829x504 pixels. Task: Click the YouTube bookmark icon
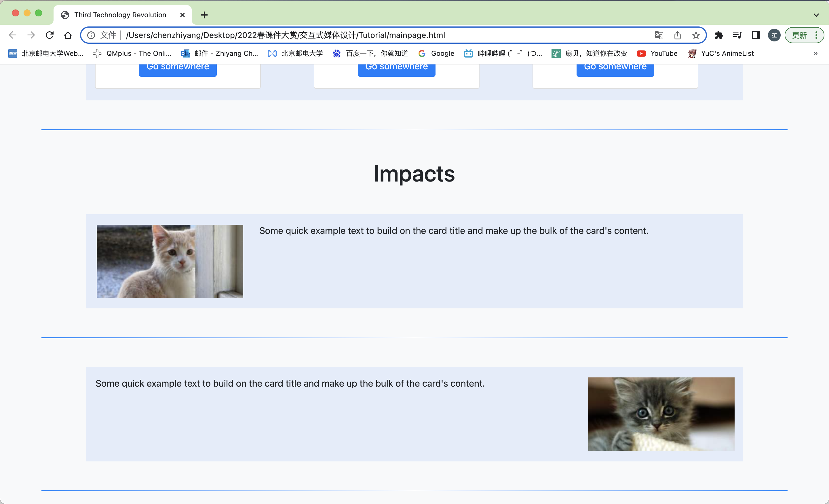[x=641, y=54]
